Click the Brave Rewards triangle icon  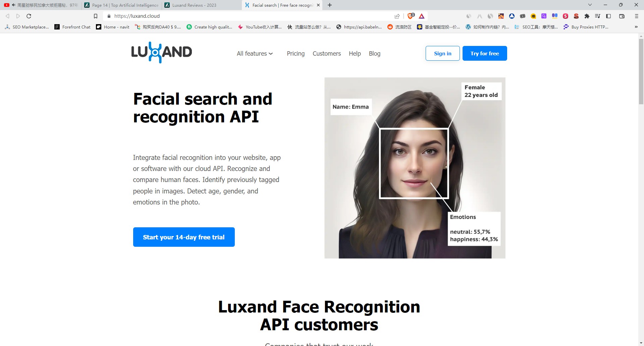(422, 16)
